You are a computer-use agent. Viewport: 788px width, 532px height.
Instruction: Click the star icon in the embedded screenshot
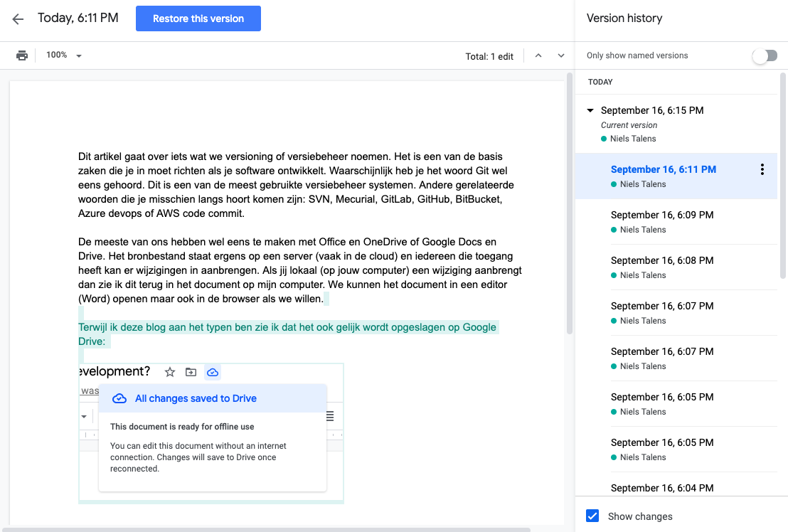(169, 372)
